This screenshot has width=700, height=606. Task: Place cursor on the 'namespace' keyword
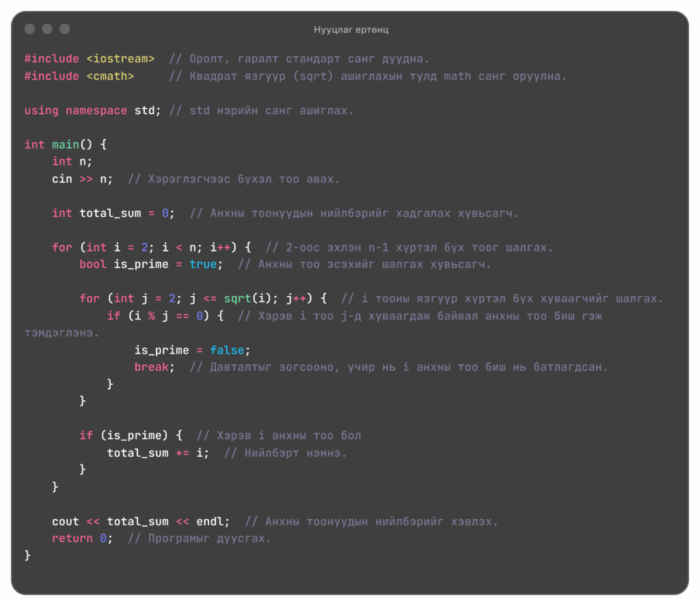click(96, 110)
